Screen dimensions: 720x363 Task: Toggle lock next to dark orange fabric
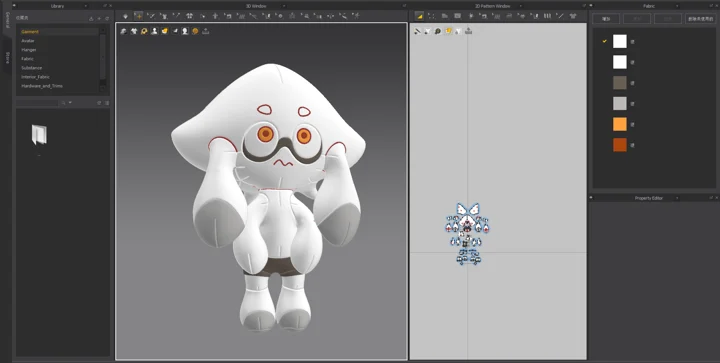point(632,145)
